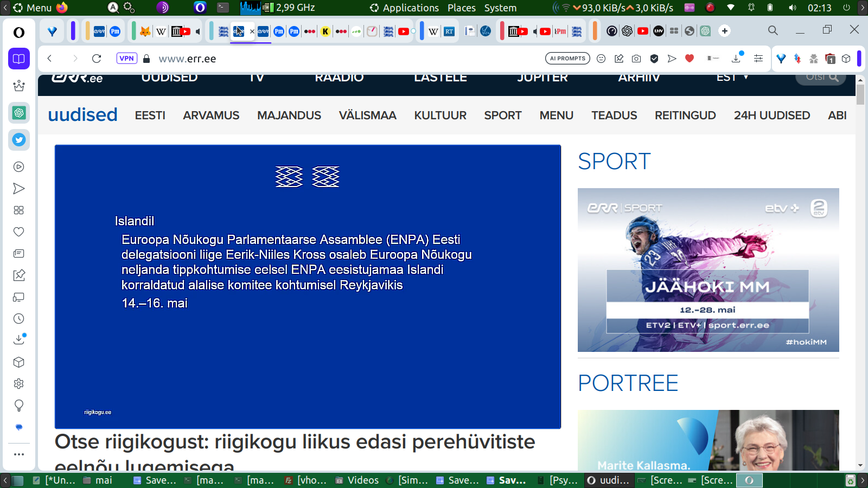
Task: Open Speed Dial from the sidebar
Action: (x=19, y=210)
